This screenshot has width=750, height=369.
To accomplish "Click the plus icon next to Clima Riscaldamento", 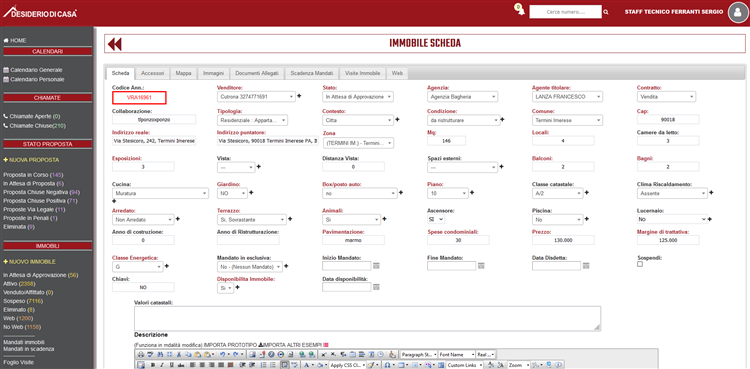I will point(711,193).
